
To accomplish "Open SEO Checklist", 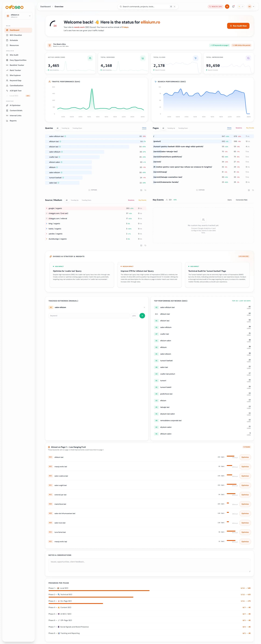I will click(x=18, y=35).
